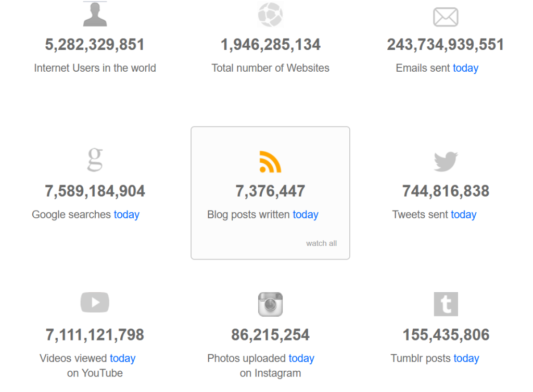Click the Tumblr 't' logo icon

[x=446, y=304]
